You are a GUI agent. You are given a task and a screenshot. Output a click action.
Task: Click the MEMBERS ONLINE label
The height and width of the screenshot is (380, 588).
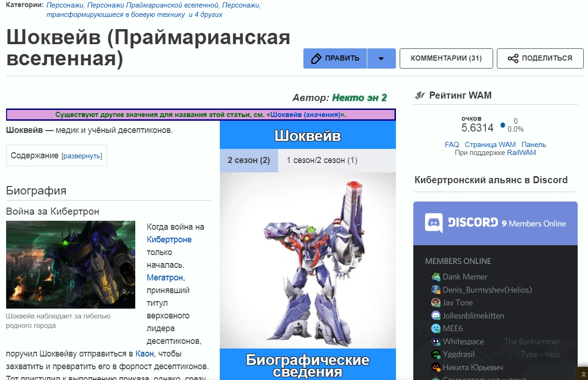[x=458, y=261]
